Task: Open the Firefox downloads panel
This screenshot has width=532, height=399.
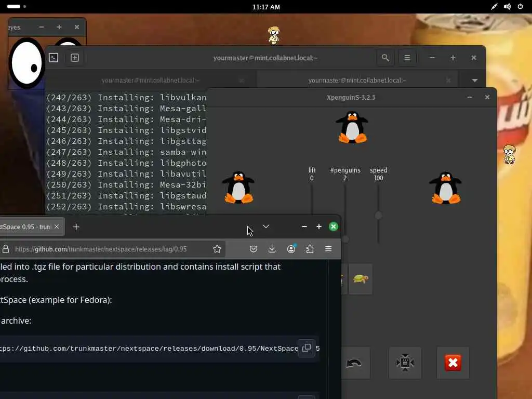Action: (x=272, y=249)
